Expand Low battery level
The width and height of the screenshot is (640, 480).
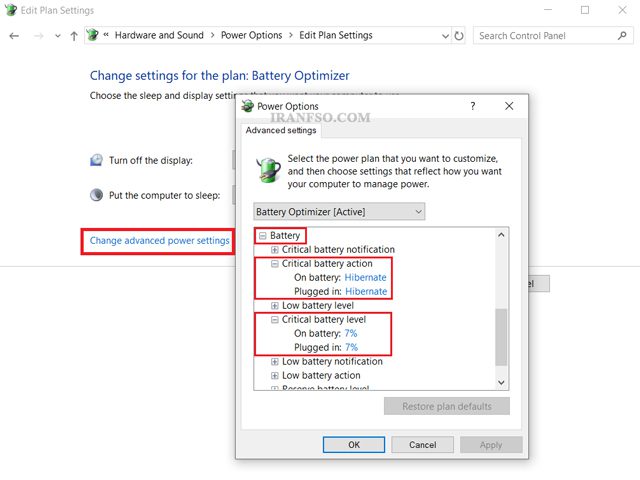(275, 305)
